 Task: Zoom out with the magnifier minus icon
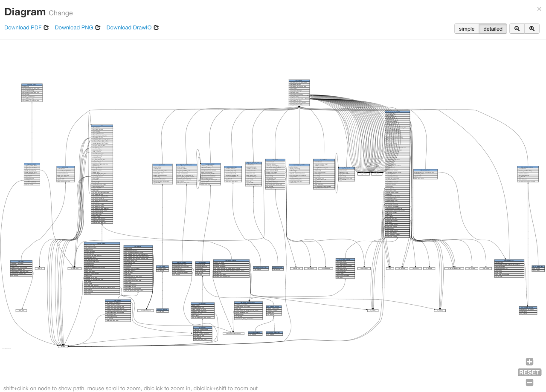pos(517,29)
